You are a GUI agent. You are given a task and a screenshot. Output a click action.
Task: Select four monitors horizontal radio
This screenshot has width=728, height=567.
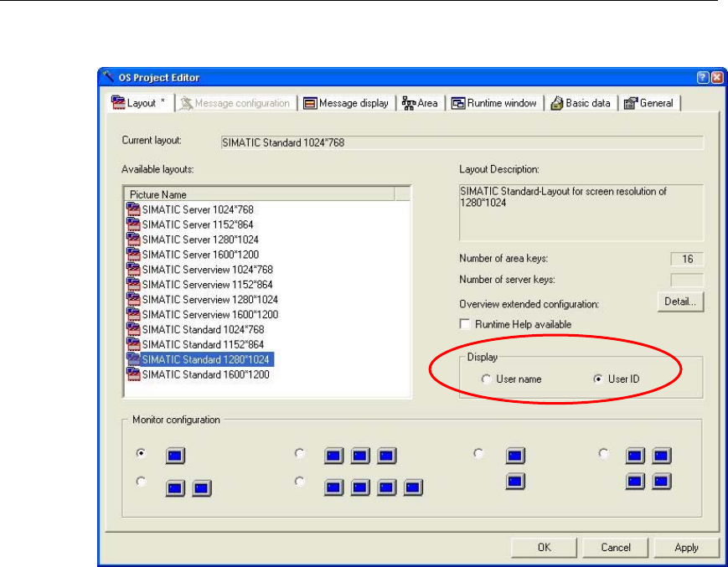299,482
